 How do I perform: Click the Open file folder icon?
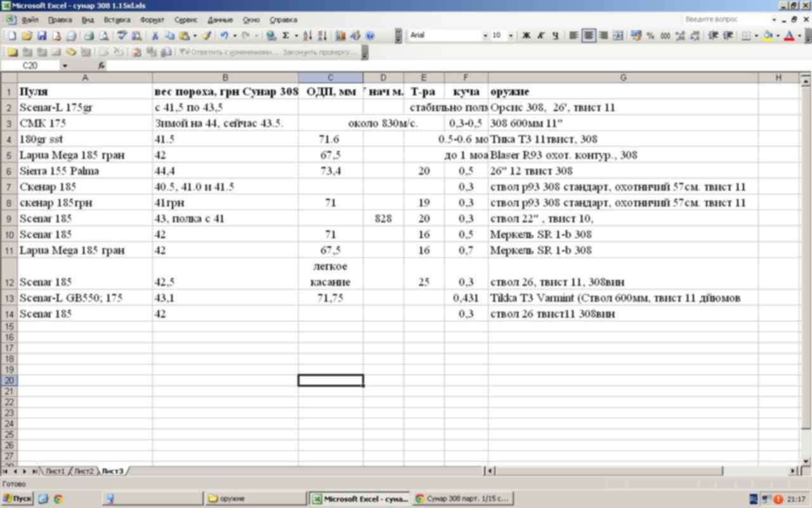27,36
